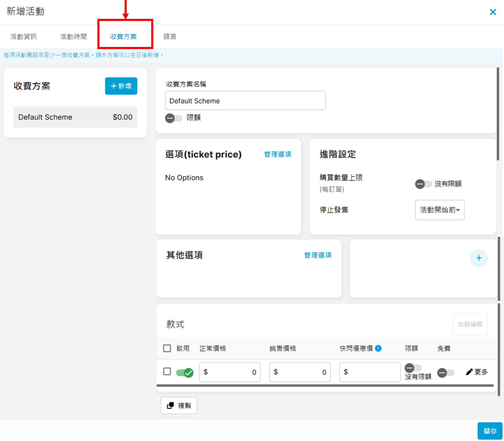
Task: Tick the checkbox in the variant row
Action: pos(167,371)
